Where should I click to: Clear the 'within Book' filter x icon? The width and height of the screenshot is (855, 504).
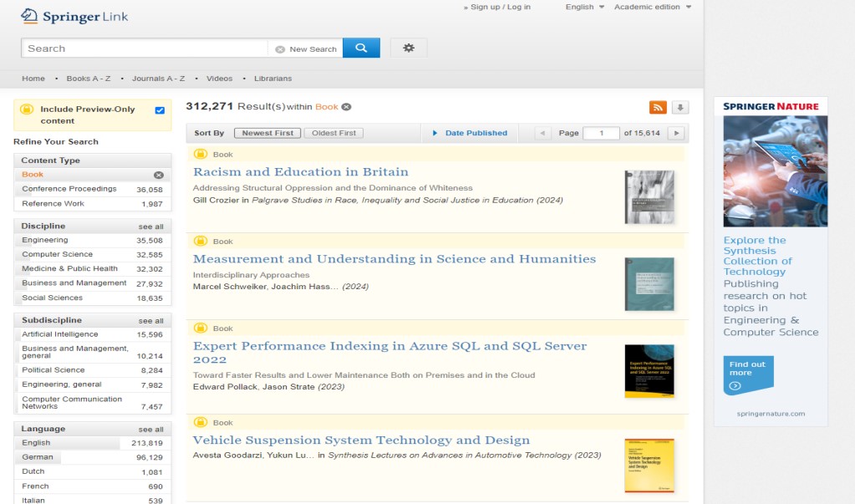(x=346, y=107)
